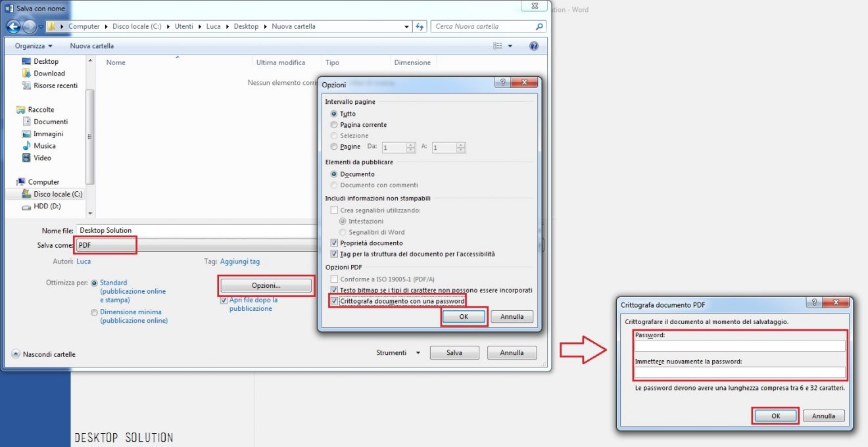Sort by Ultima modifica column

281,62
